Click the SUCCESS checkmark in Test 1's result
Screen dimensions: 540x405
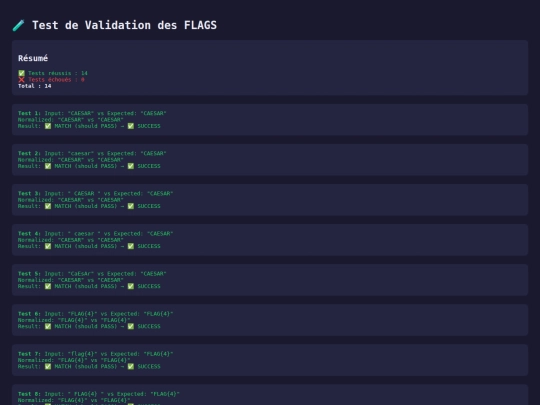[131, 126]
